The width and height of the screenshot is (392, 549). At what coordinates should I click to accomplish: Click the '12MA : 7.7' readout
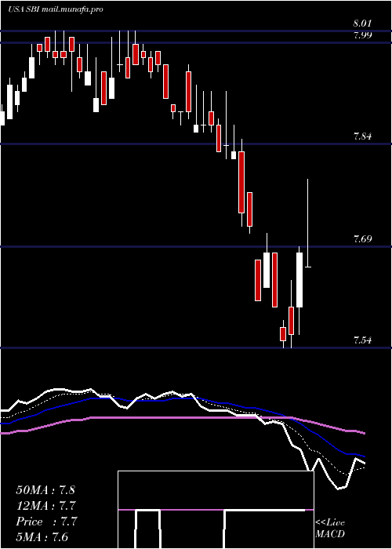point(45,506)
